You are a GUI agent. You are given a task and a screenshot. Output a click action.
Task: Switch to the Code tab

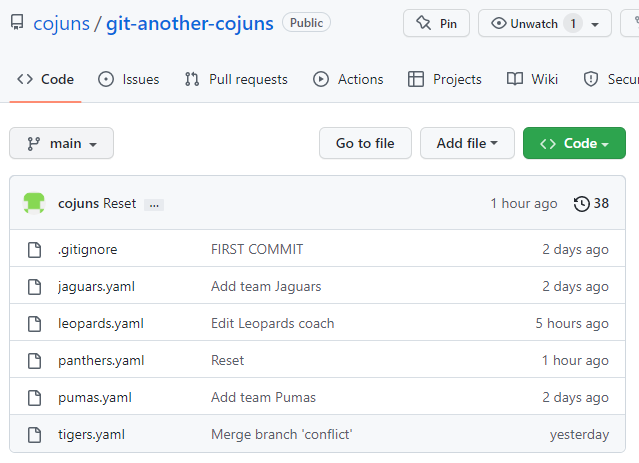point(45,79)
